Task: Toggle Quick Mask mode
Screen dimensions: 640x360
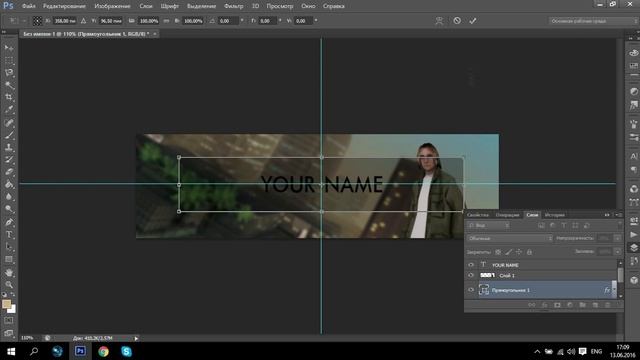Action: (x=9, y=321)
